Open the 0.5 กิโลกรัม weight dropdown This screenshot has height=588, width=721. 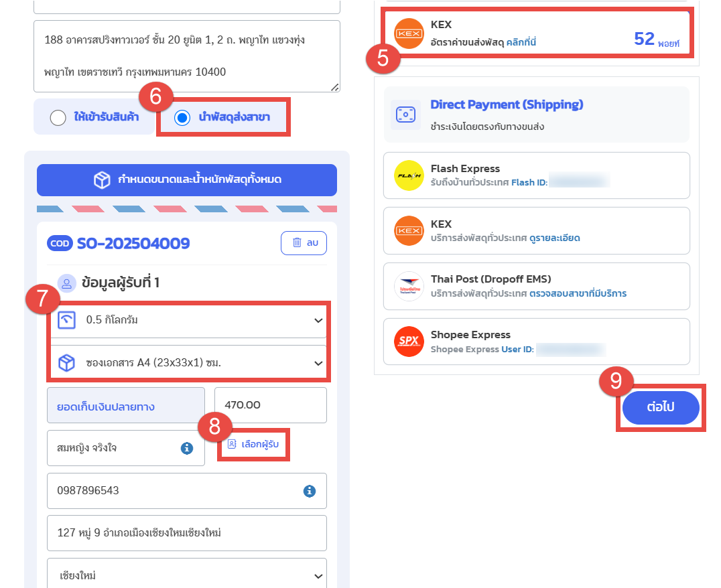[x=188, y=320]
